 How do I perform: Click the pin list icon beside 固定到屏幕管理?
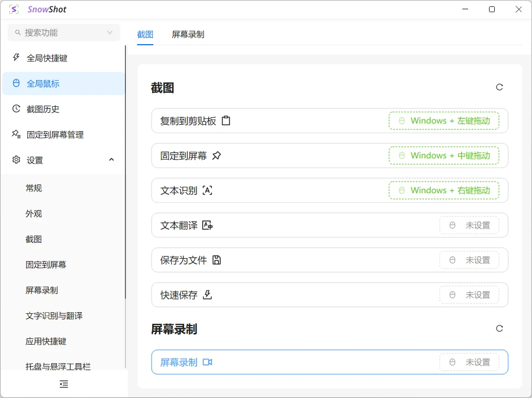click(x=16, y=134)
